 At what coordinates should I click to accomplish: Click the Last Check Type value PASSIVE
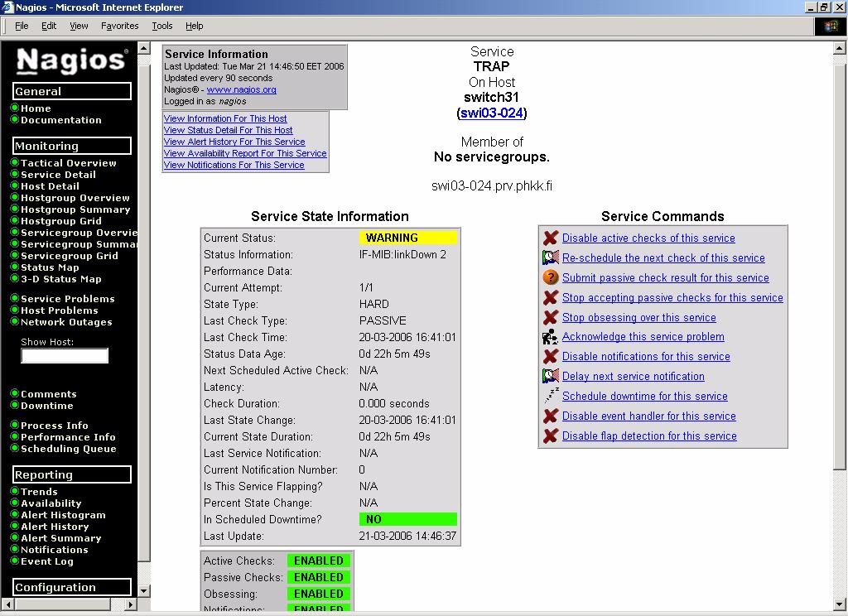point(383,320)
